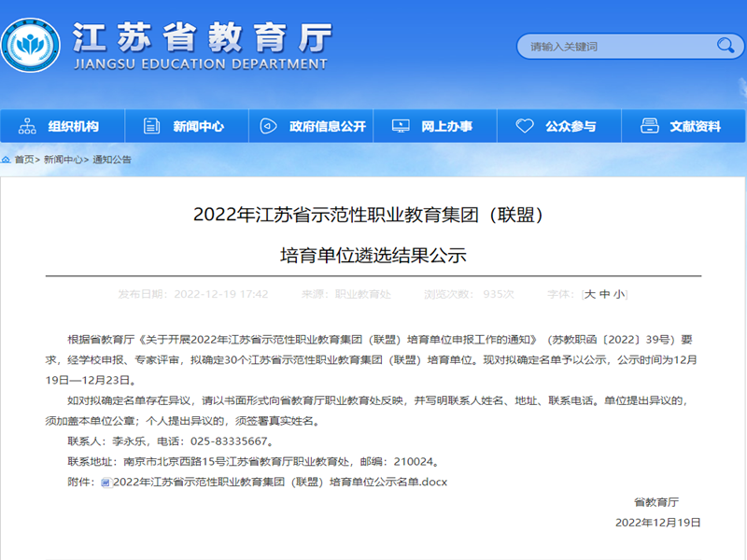The width and height of the screenshot is (747, 560).
Task: Click the info icon beside 政府信息公开
Action: pos(271,123)
